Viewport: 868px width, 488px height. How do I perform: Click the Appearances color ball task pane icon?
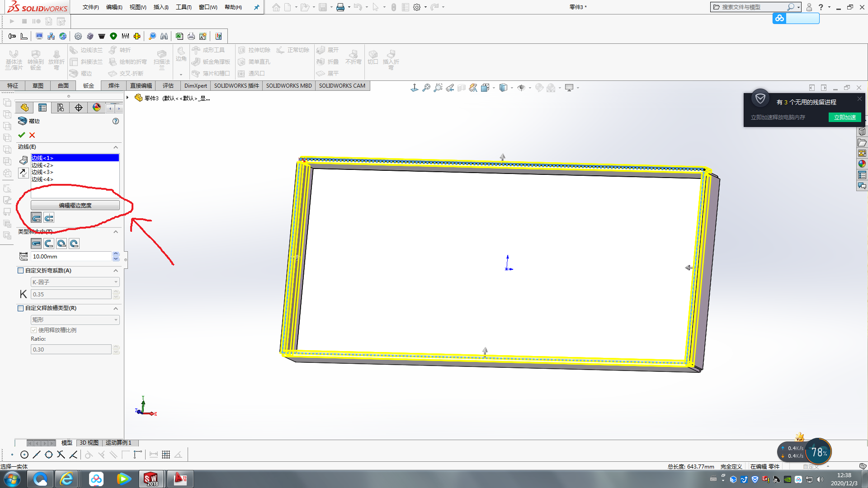[862, 164]
